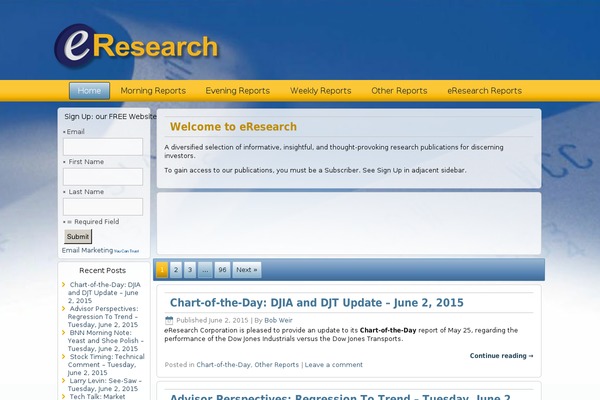Open recent post Stock Timing: Technical Comment
Viewport: 600px width, 400px height.
pyautogui.click(x=106, y=364)
